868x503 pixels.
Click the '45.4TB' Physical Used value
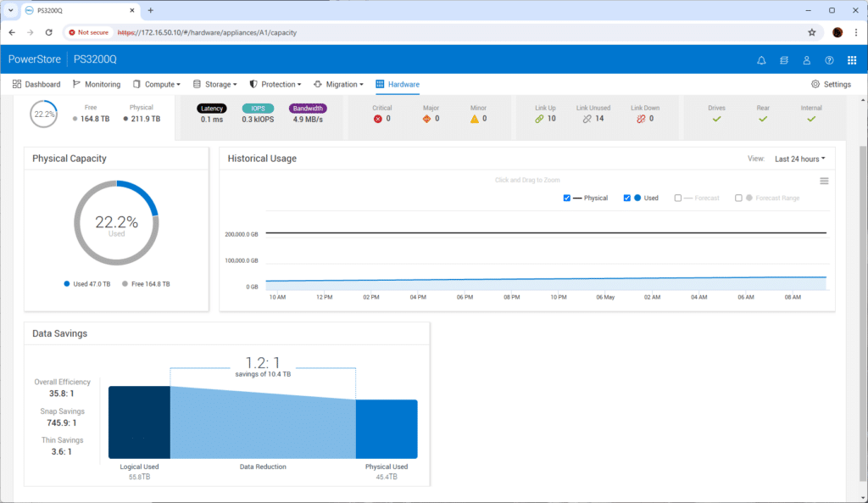[x=387, y=477]
